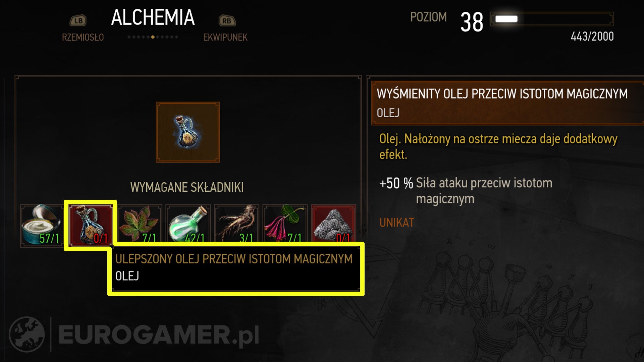Click the menu page indicator dots

pyautogui.click(x=153, y=37)
